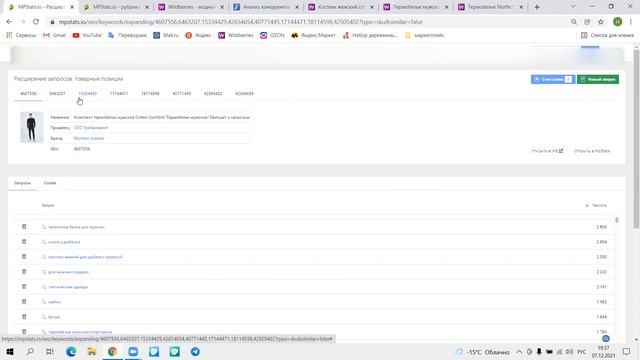The width and height of the screenshot is (640, 360).
Task: Open the share page icon in address bar
Action: tap(587, 22)
